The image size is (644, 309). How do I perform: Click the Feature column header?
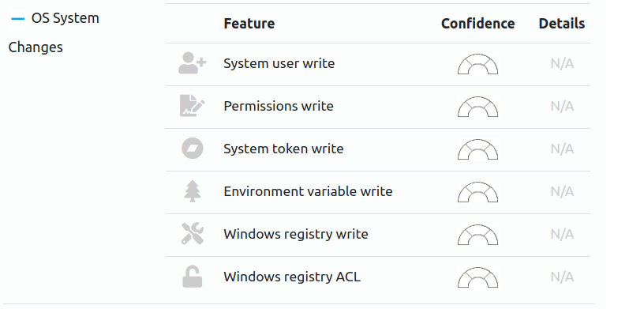coord(249,24)
